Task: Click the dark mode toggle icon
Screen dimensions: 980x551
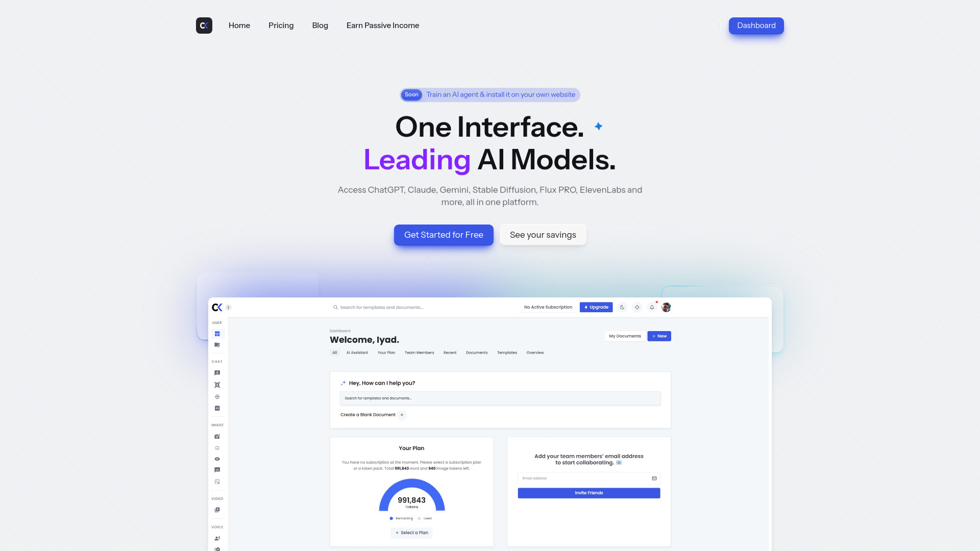Action: pos(623,308)
